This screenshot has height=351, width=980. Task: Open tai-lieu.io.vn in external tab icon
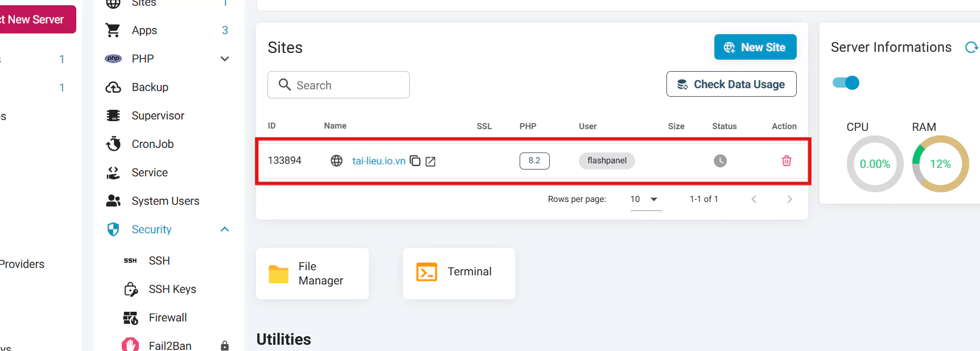[x=431, y=162]
